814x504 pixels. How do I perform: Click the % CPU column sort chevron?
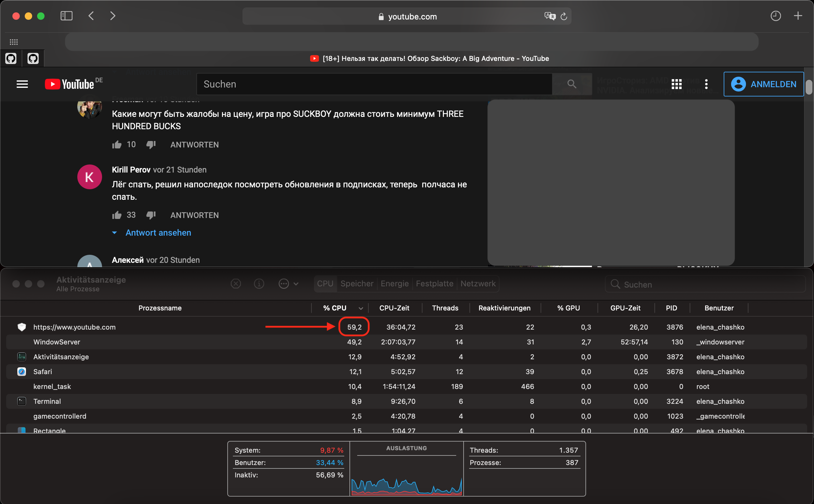tap(360, 308)
